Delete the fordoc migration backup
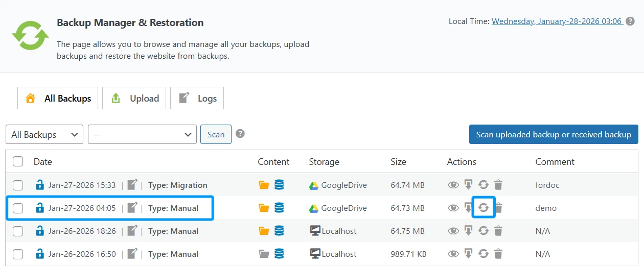The width and height of the screenshot is (644, 266). click(x=498, y=185)
